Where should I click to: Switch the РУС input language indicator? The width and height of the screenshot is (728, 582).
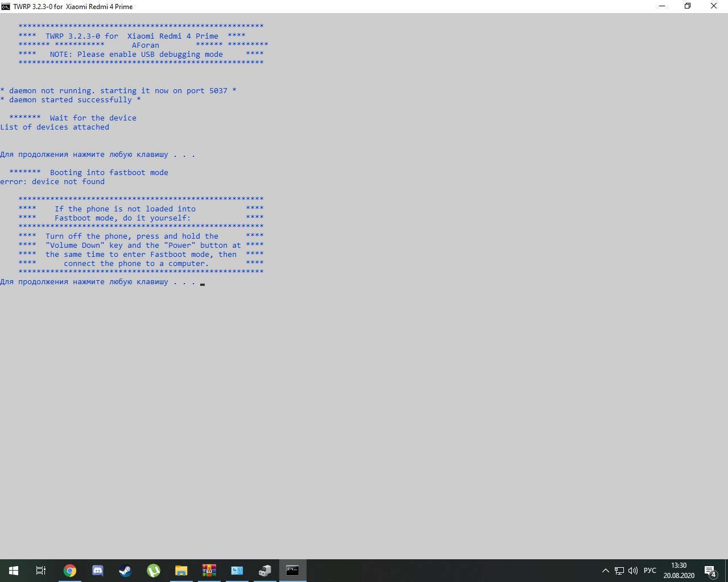[650, 571]
